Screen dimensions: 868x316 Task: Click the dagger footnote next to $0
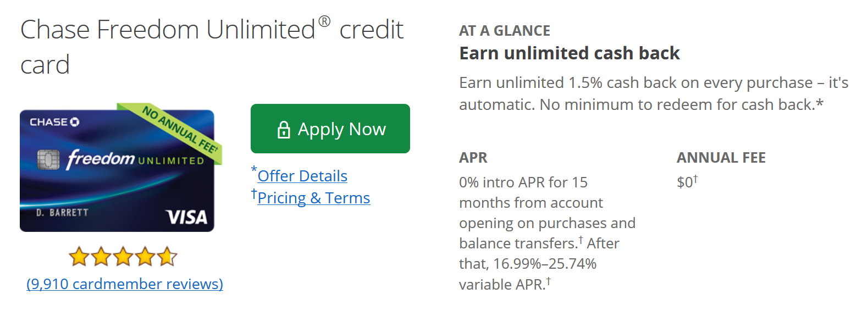point(695,179)
